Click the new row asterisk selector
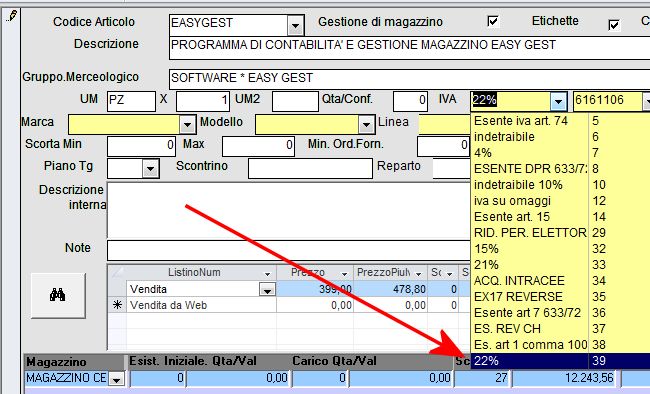650x394 pixels. pyautogui.click(x=117, y=305)
